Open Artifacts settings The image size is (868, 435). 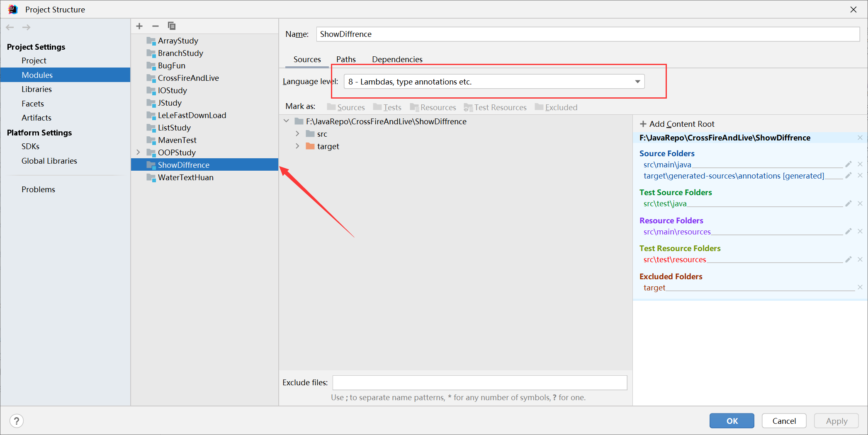pyautogui.click(x=36, y=118)
